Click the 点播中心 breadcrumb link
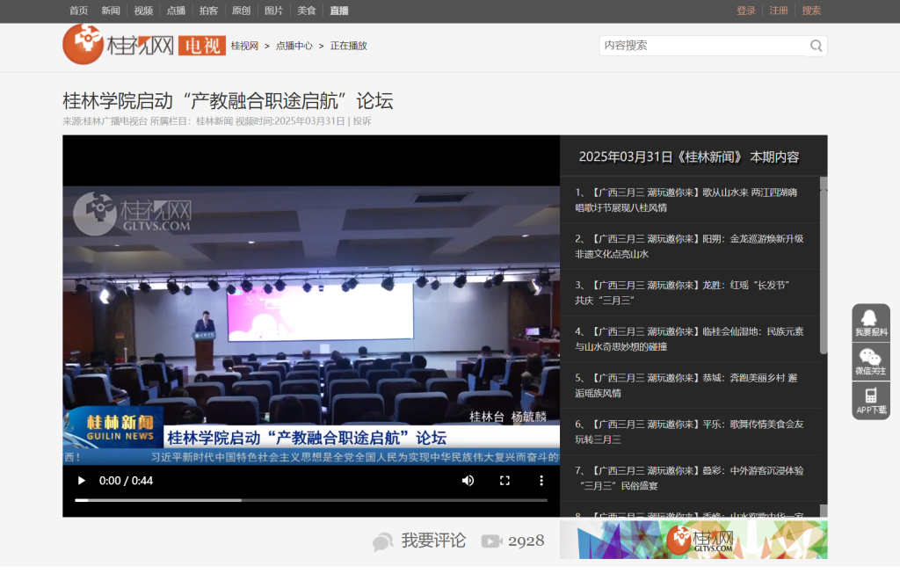The height and width of the screenshot is (588, 900). (x=294, y=46)
